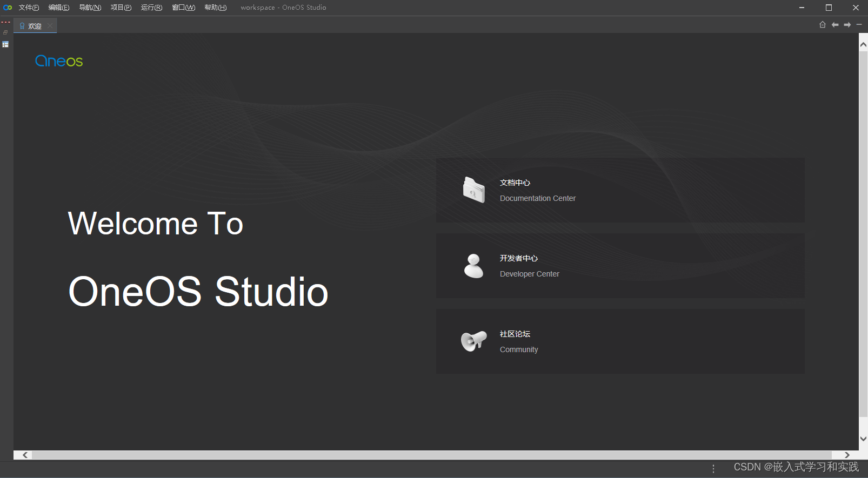The image size is (868, 478).
Task: Click the red dotted handle in left sidebar
Action: (5, 22)
